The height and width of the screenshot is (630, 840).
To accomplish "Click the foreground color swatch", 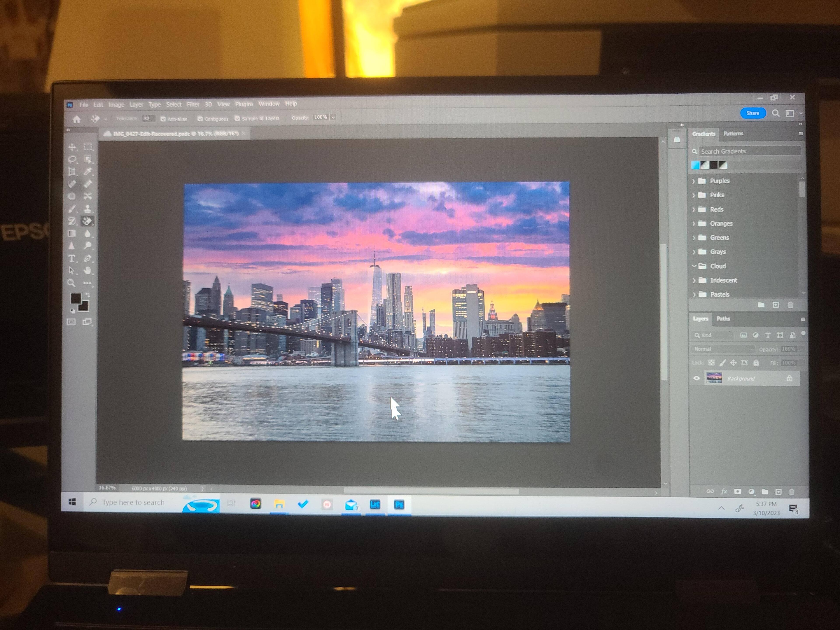I will click(x=75, y=298).
